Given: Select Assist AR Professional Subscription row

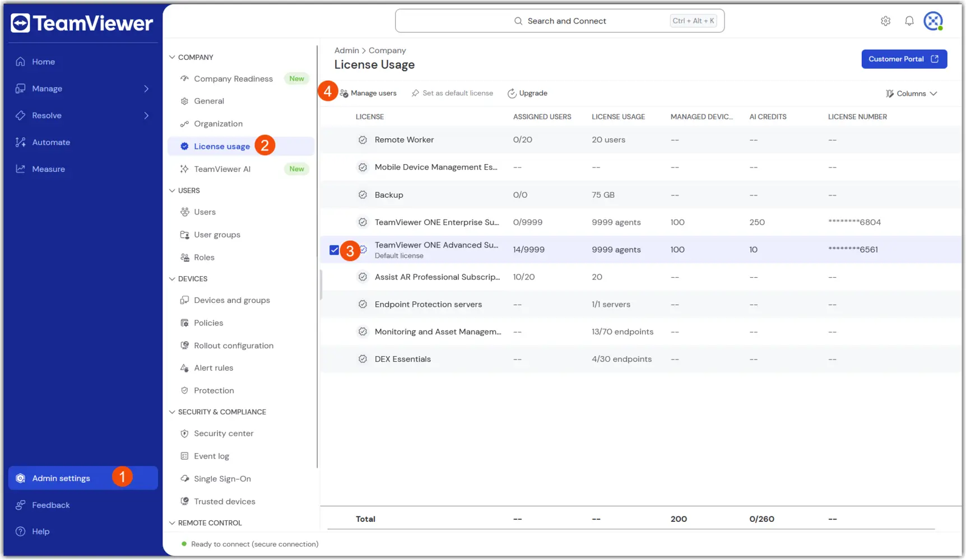Looking at the screenshot, I should pos(641,277).
